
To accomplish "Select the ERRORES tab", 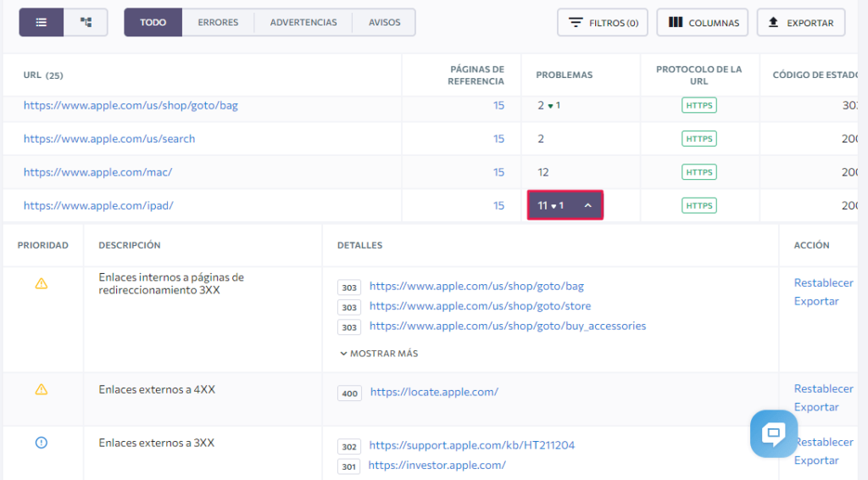I will (x=218, y=22).
